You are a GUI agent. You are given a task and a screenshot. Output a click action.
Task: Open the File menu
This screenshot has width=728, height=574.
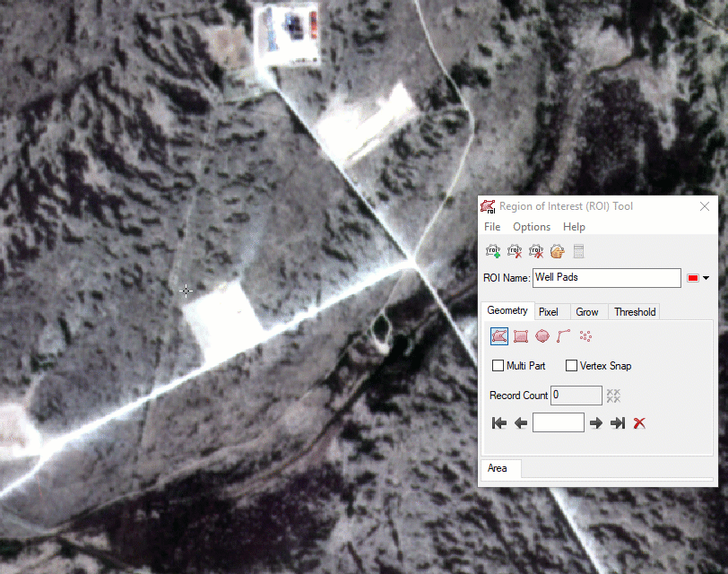point(492,227)
